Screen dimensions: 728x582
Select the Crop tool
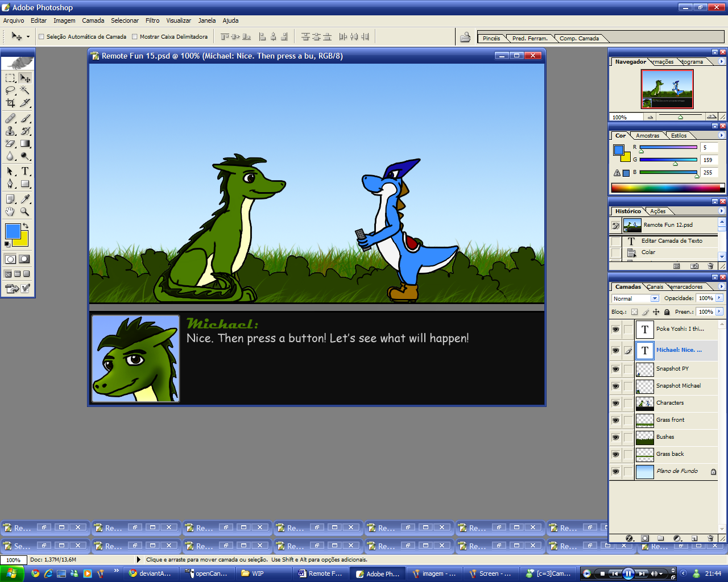pyautogui.click(x=11, y=103)
